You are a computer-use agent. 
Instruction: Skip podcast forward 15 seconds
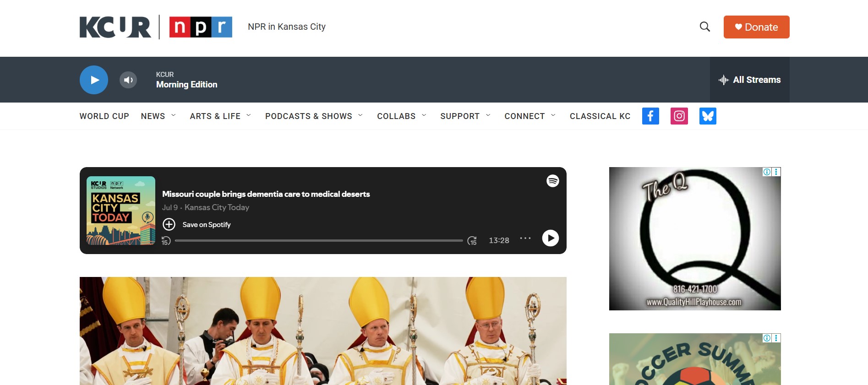pyautogui.click(x=472, y=241)
